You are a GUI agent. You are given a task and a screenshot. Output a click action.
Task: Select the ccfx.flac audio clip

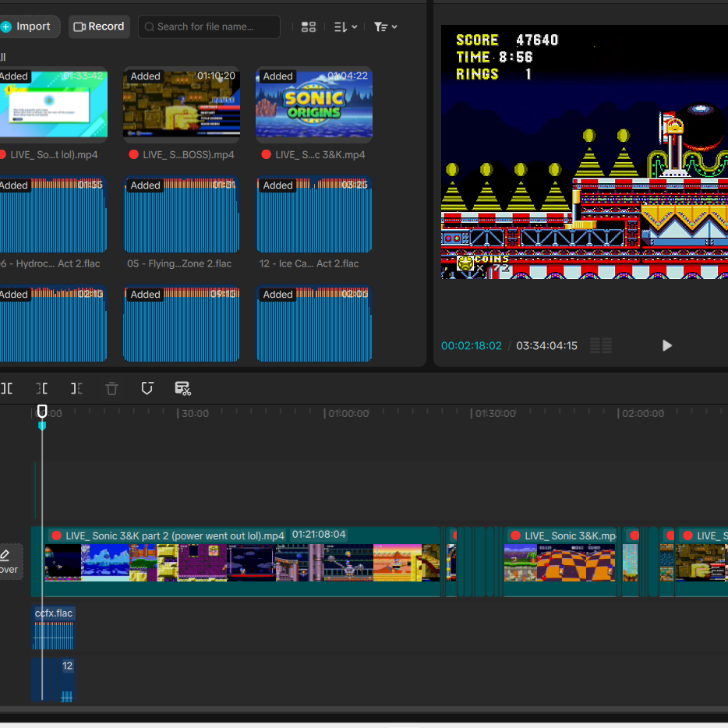click(53, 627)
